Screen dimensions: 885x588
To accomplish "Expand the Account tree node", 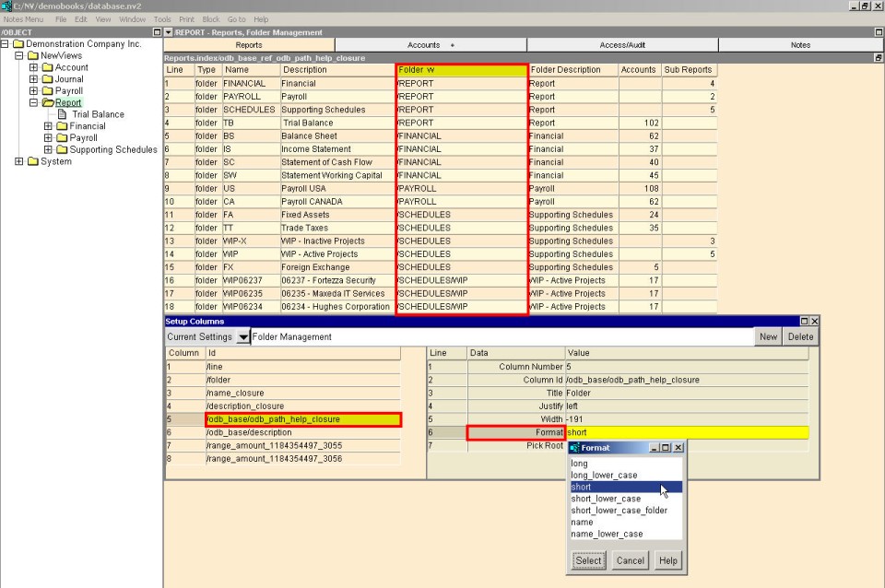I will pyautogui.click(x=33, y=67).
